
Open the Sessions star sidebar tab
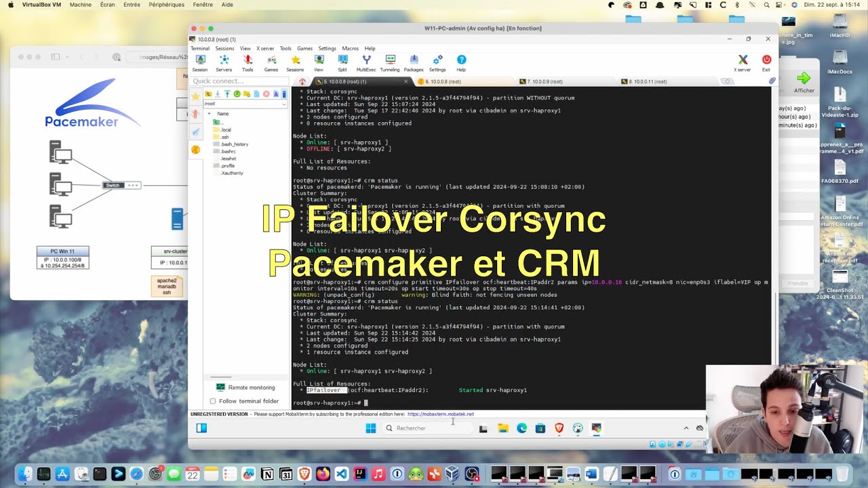195,97
